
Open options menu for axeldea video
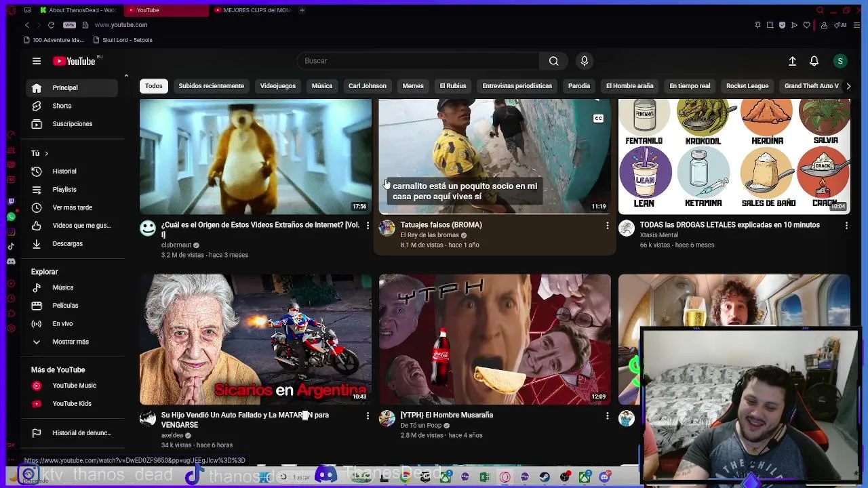tap(368, 415)
